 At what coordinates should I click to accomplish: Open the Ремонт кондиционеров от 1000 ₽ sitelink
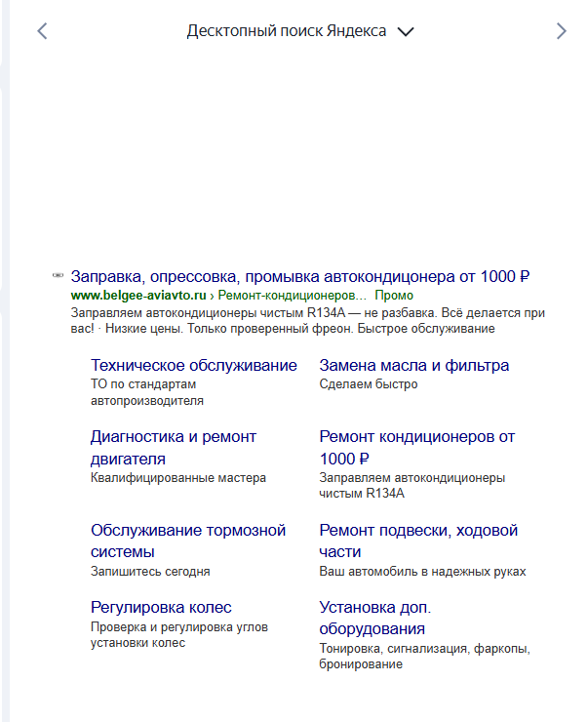pyautogui.click(x=416, y=448)
